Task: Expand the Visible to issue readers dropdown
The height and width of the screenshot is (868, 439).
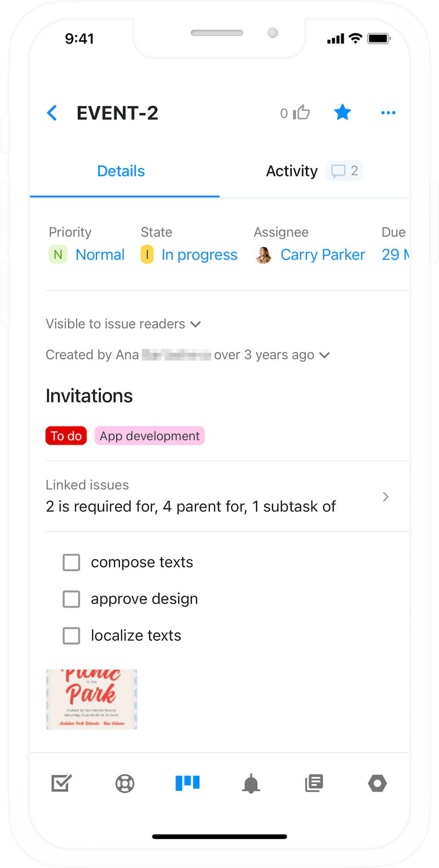Action: [196, 324]
